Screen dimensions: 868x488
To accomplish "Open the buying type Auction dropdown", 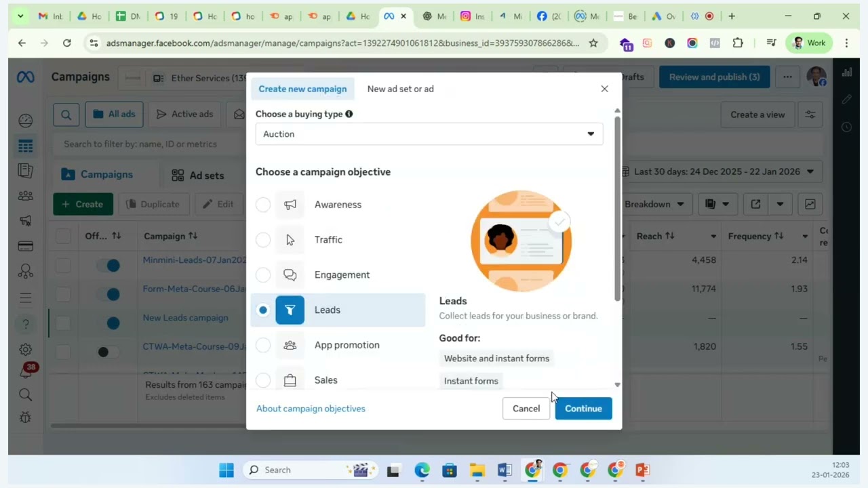I will (x=429, y=134).
